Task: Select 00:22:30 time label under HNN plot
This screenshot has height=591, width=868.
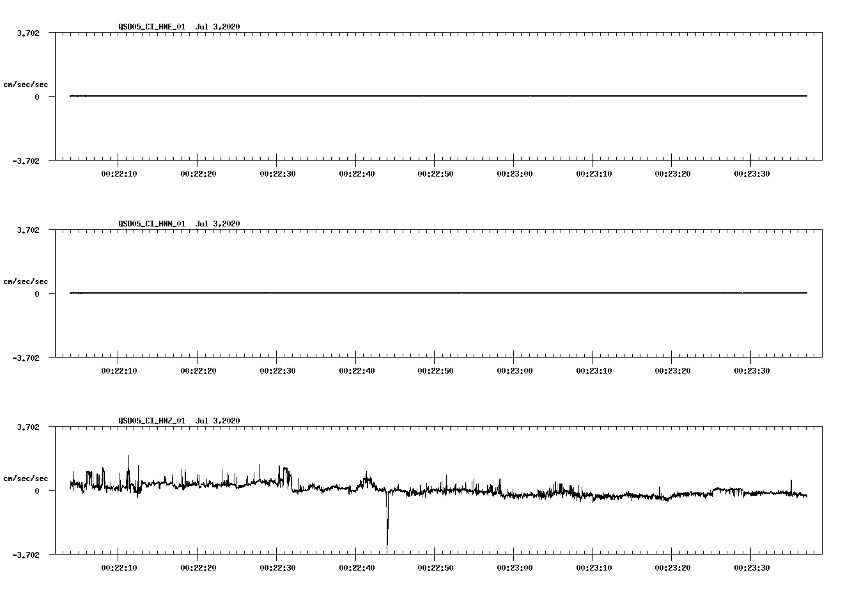Action: pyautogui.click(x=277, y=371)
